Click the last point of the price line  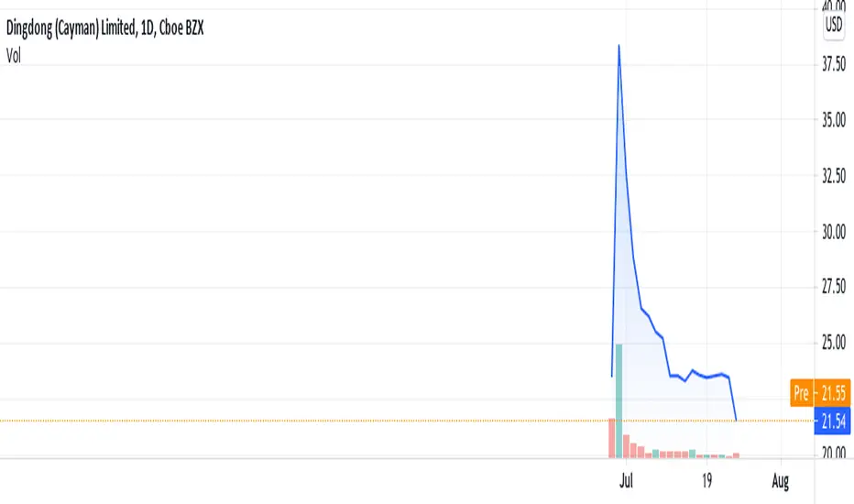pyautogui.click(x=736, y=420)
